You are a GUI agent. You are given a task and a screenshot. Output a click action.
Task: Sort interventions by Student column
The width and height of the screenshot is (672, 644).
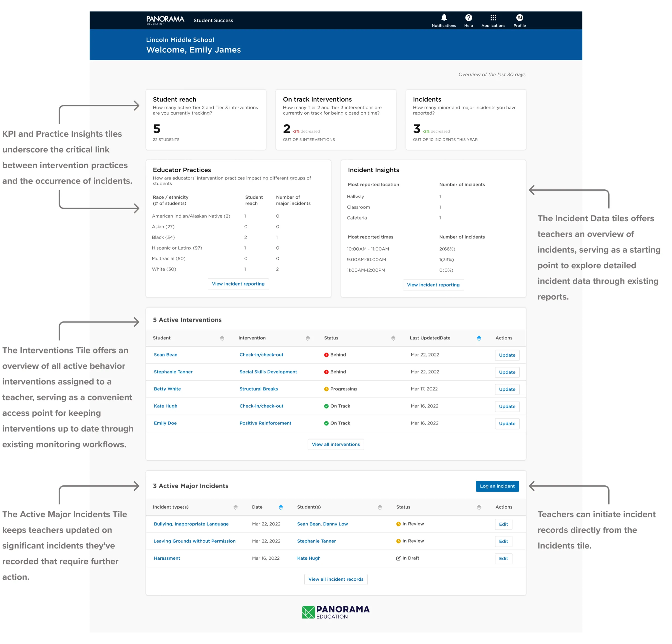222,338
